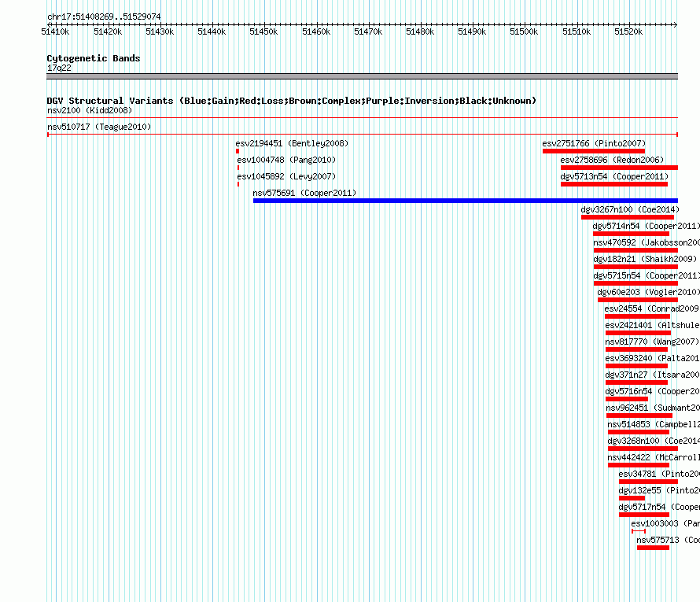The width and height of the screenshot is (700, 602).
Task: Click the nsv2100 (Kidd2008) variant label
Action: point(90,110)
